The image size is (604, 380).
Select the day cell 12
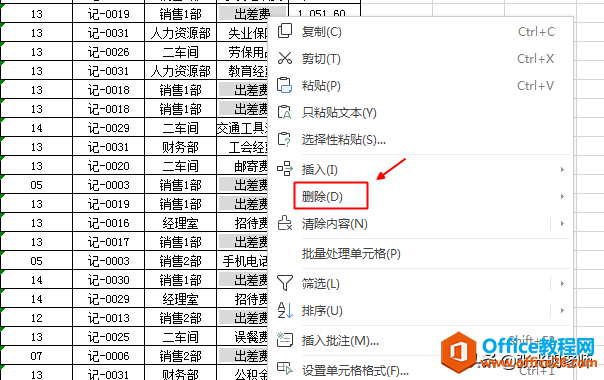point(37,318)
